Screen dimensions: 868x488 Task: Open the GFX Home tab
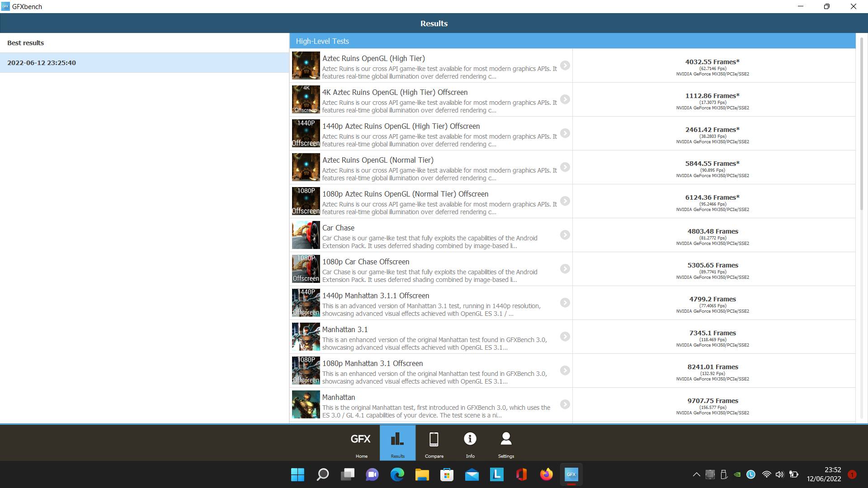(361, 443)
